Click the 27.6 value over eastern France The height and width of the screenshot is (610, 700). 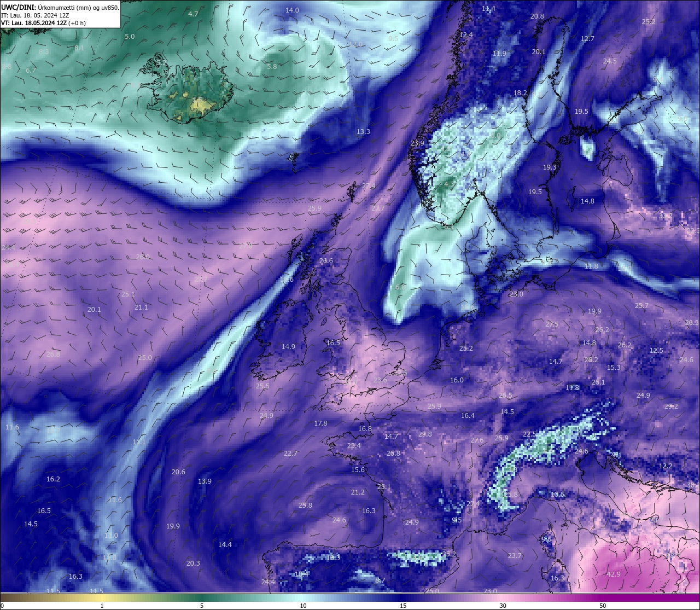[x=477, y=441]
